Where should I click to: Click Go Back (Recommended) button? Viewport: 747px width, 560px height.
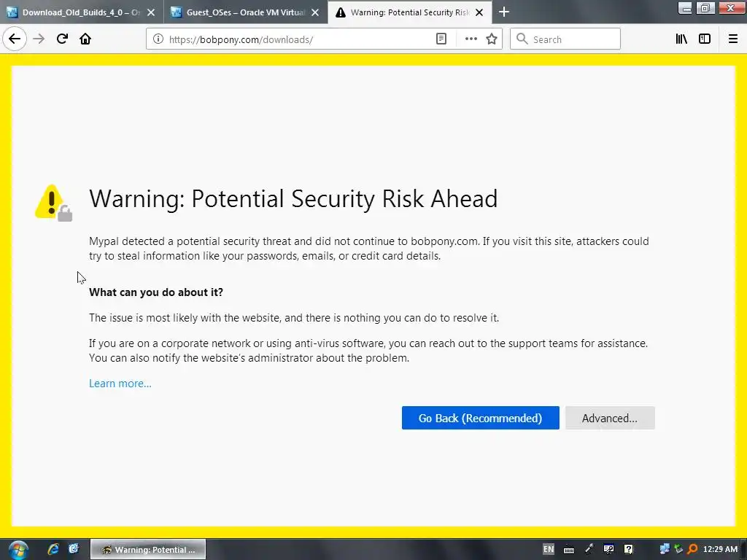480,418
